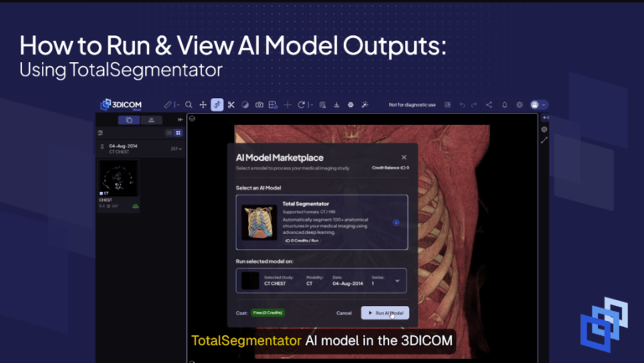Click the sphere icon in right panel

coord(544,129)
